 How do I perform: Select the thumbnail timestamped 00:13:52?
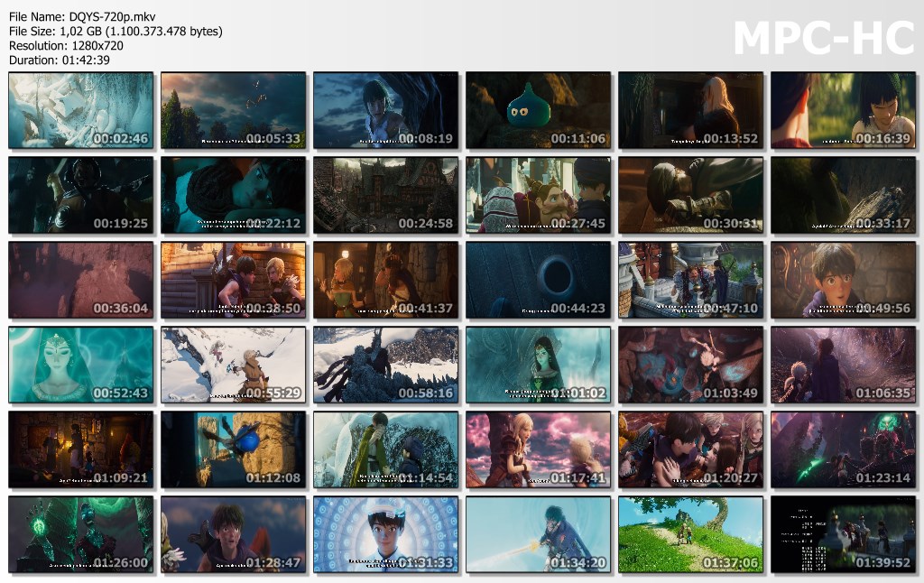click(x=690, y=110)
